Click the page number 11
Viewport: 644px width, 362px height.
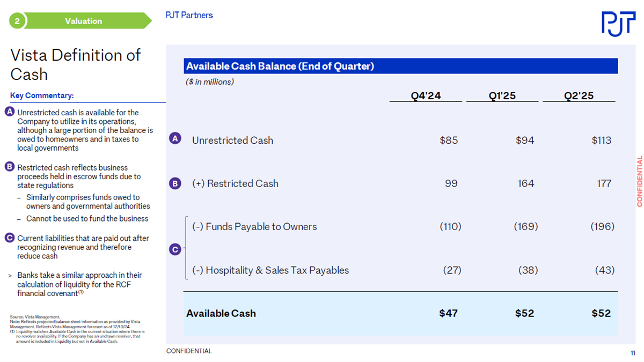coord(633,352)
